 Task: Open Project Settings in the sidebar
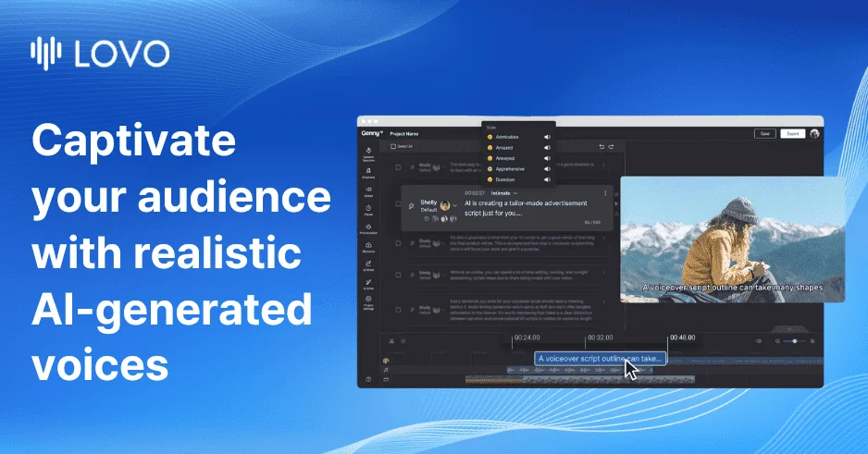click(x=368, y=303)
